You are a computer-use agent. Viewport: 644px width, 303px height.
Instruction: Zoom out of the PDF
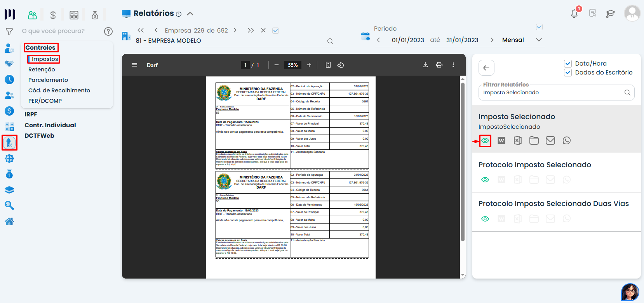[277, 65]
